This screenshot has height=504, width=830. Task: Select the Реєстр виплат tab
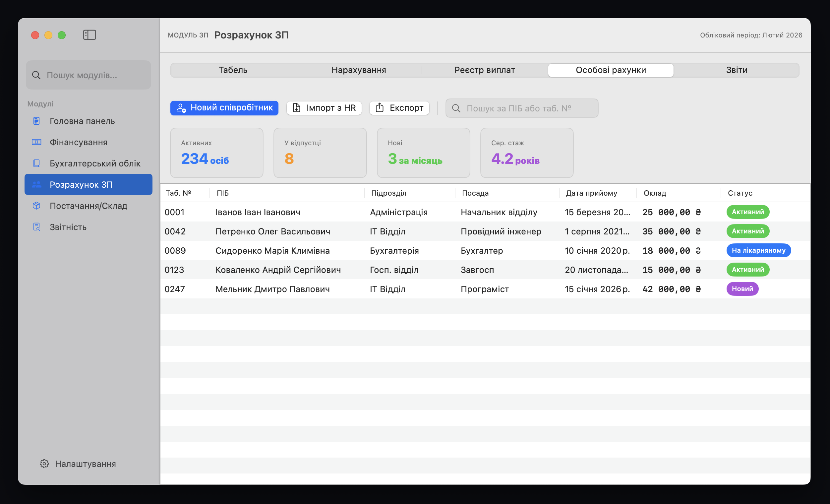click(x=484, y=70)
